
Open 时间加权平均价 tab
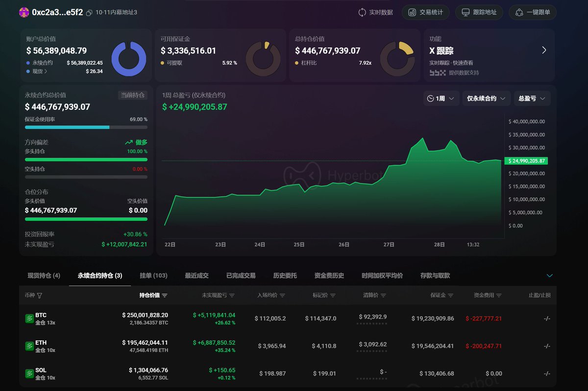point(382,276)
